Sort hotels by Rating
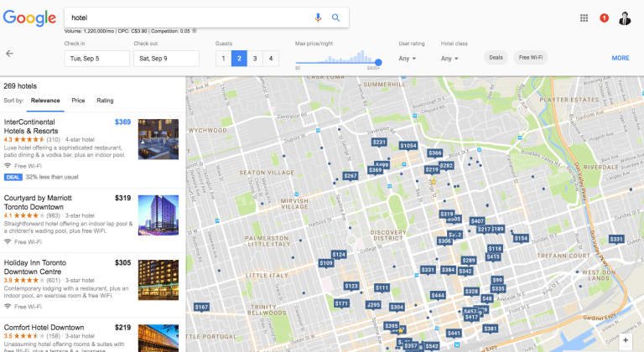644x352 pixels. [105, 101]
